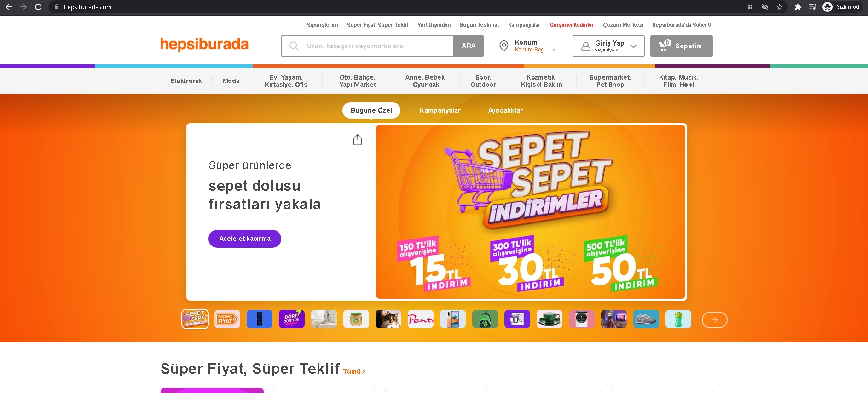Open the browser extensions puzzle icon

pyautogui.click(x=798, y=7)
